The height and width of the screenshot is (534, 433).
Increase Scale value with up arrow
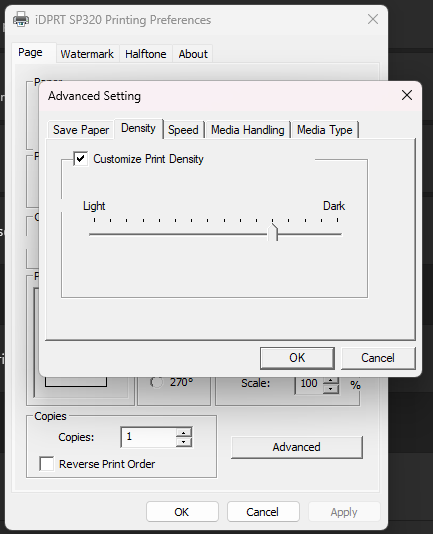[330, 380]
